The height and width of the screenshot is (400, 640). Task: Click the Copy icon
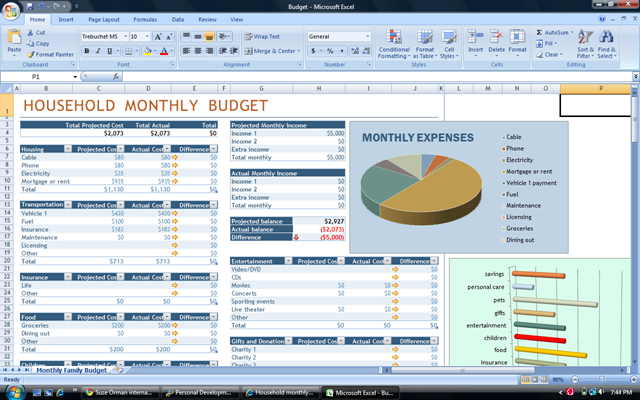30,43
